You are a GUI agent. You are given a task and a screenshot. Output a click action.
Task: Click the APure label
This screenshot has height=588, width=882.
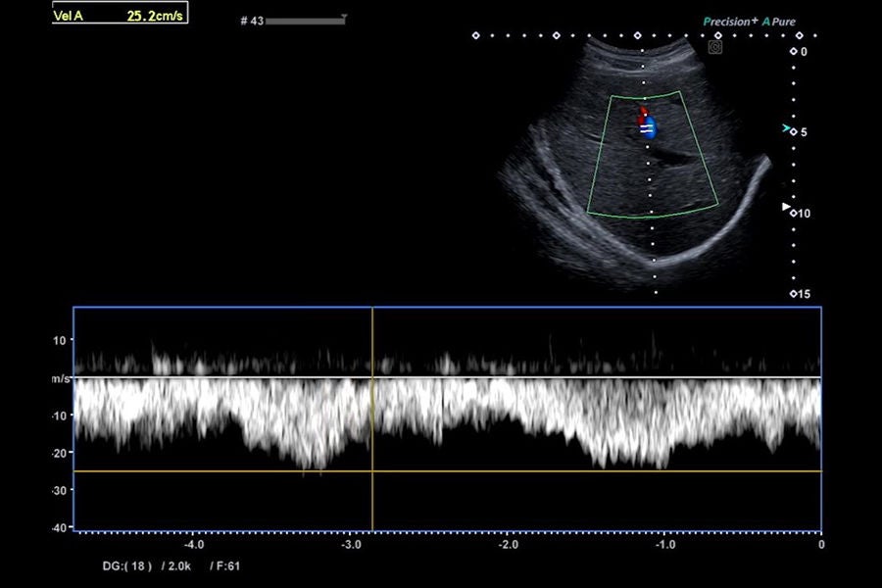pos(779,22)
